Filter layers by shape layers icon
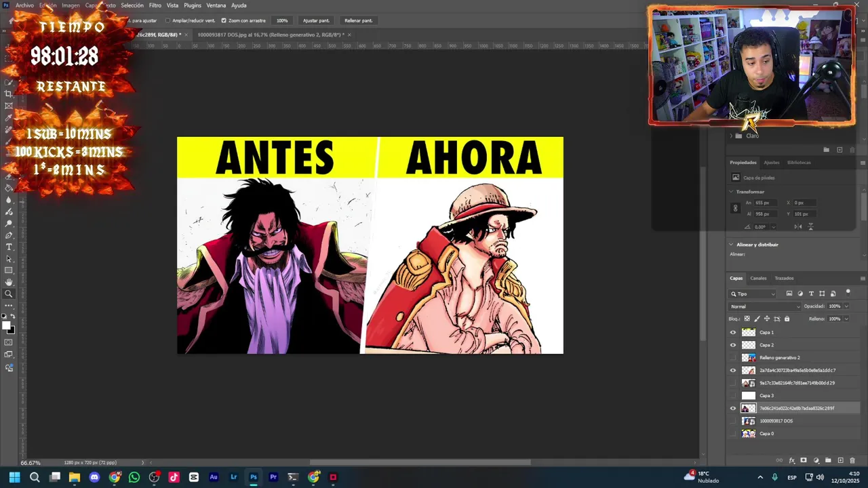This screenshot has height=488, width=868. pos(822,293)
